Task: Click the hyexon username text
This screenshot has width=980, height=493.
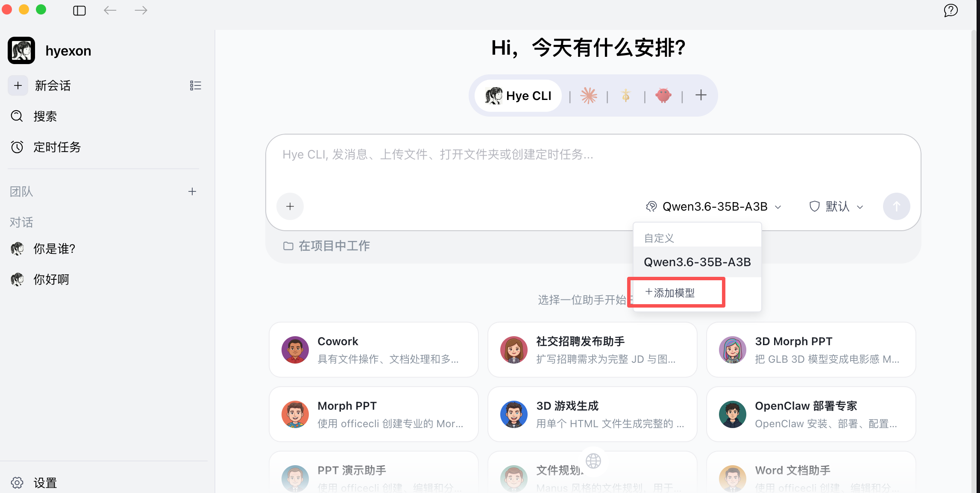Action: 68,51
